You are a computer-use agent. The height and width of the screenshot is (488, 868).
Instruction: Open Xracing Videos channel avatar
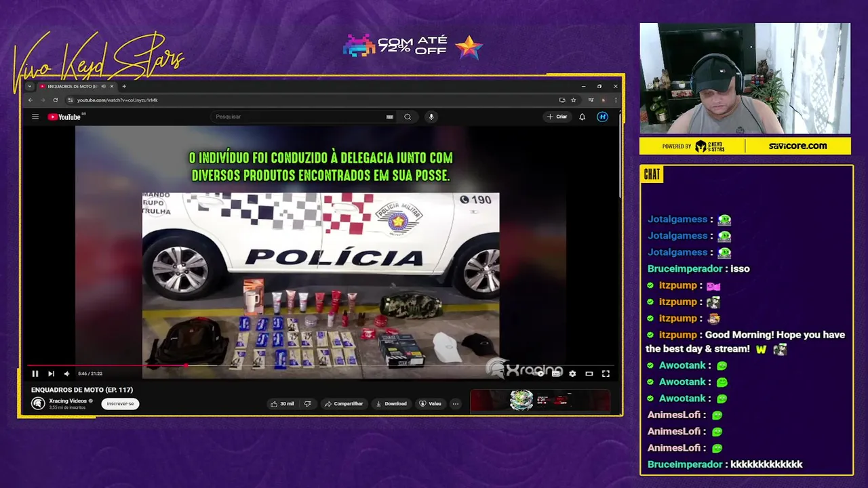[38, 403]
